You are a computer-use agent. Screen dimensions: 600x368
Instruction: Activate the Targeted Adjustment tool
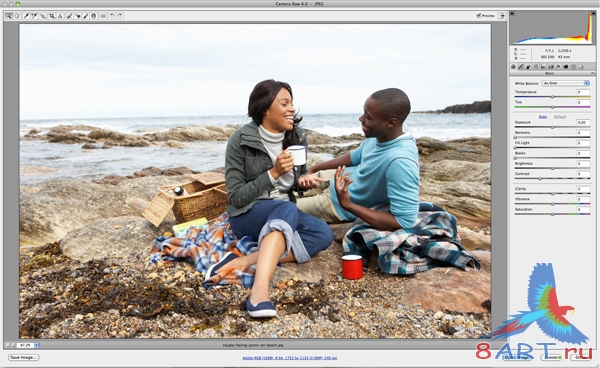pyautogui.click(x=42, y=16)
